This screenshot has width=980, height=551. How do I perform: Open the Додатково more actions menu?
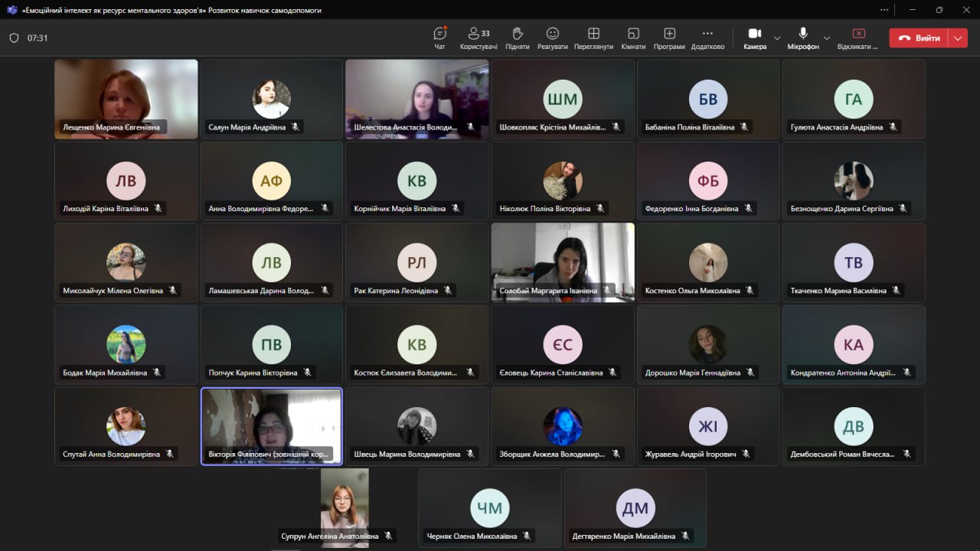[x=707, y=37]
